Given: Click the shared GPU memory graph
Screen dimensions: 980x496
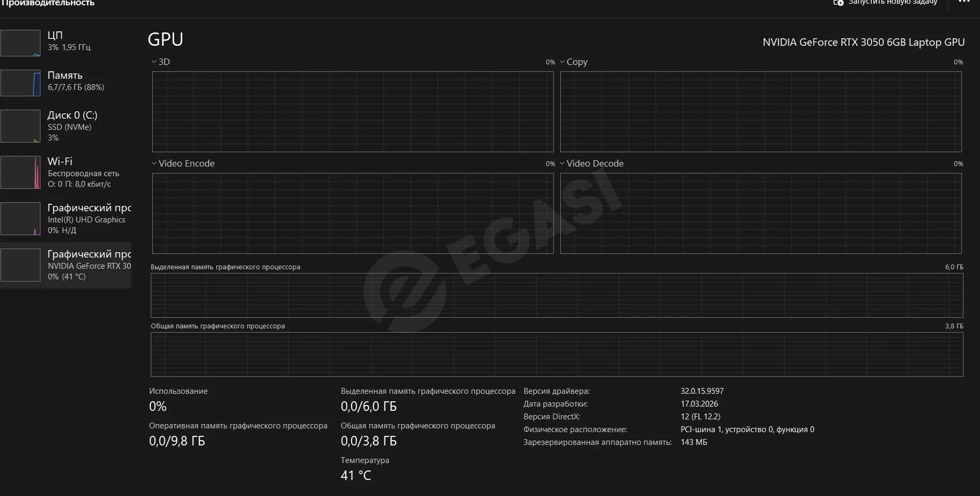Looking at the screenshot, I should click(557, 354).
